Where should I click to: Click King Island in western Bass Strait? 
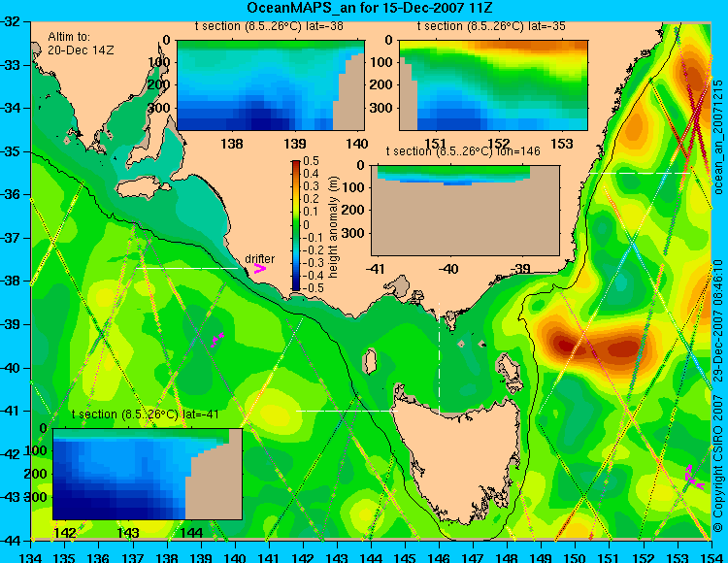369,362
